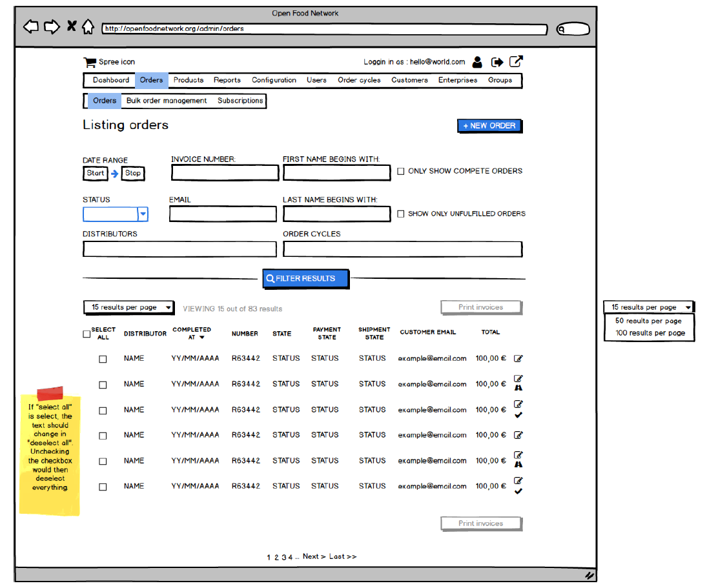Screen dimensions: 727x588
Task: Open Order cycles menu item
Action: coord(360,80)
